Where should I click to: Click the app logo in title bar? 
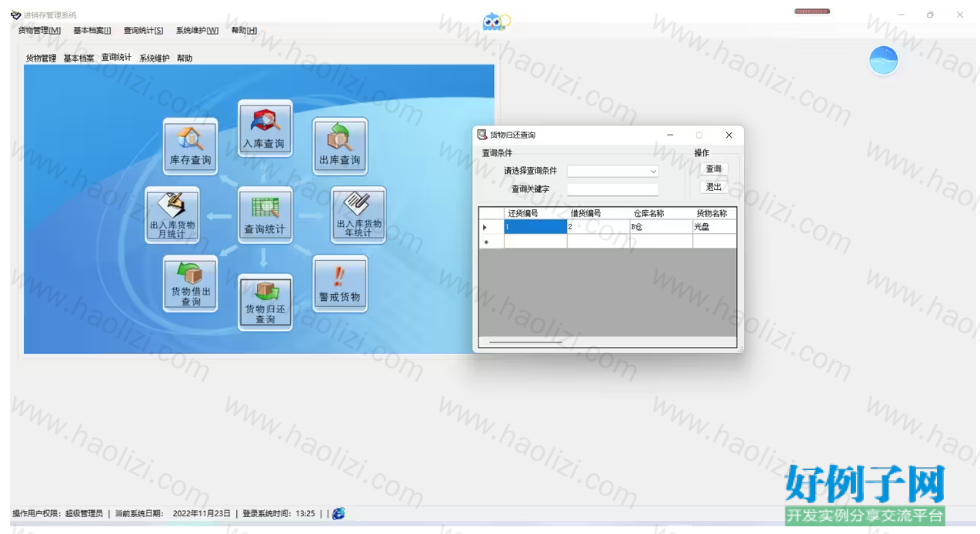(15, 15)
